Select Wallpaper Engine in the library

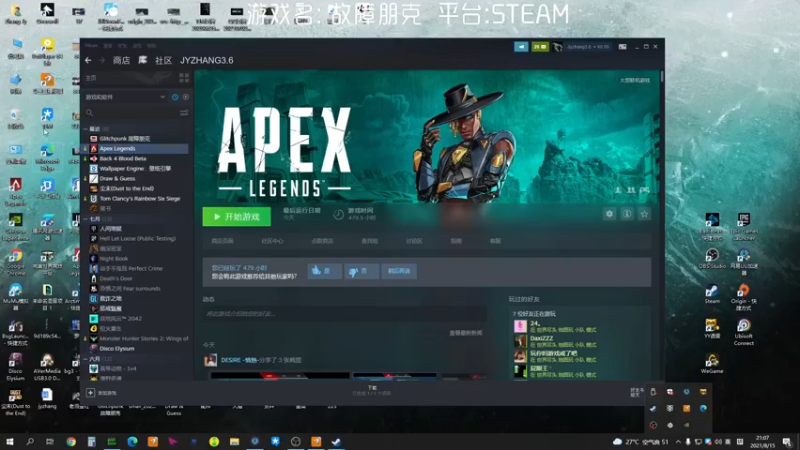(136, 168)
